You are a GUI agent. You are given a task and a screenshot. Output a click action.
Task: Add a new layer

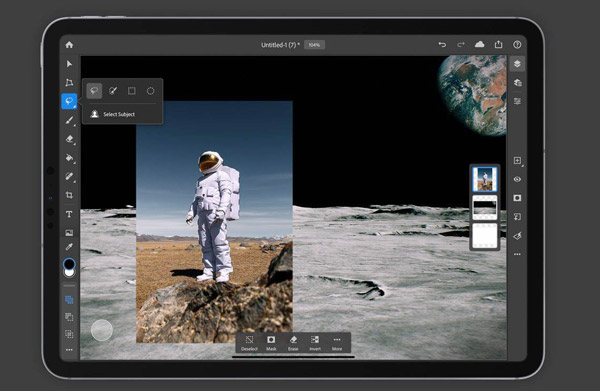point(517,160)
